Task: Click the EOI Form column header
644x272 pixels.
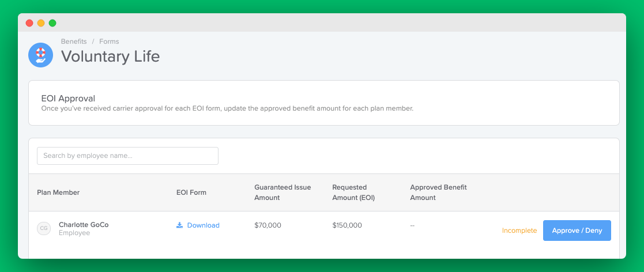Action: pyautogui.click(x=191, y=192)
